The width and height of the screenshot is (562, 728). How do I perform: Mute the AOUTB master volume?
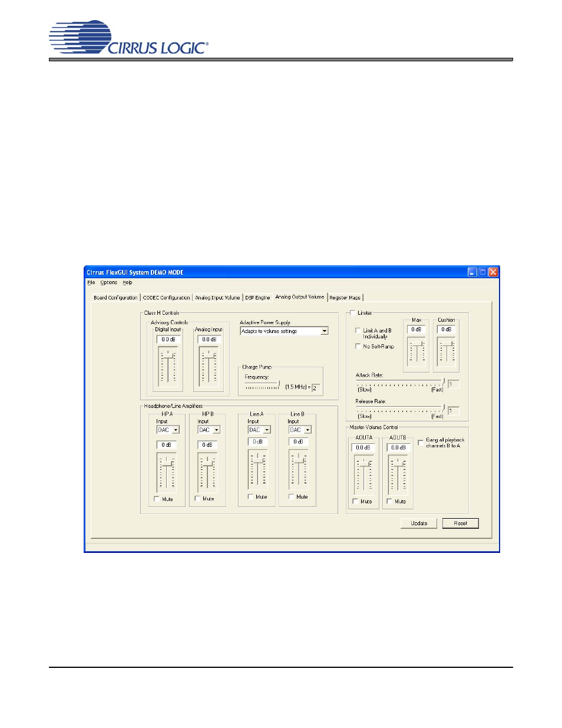click(x=389, y=502)
